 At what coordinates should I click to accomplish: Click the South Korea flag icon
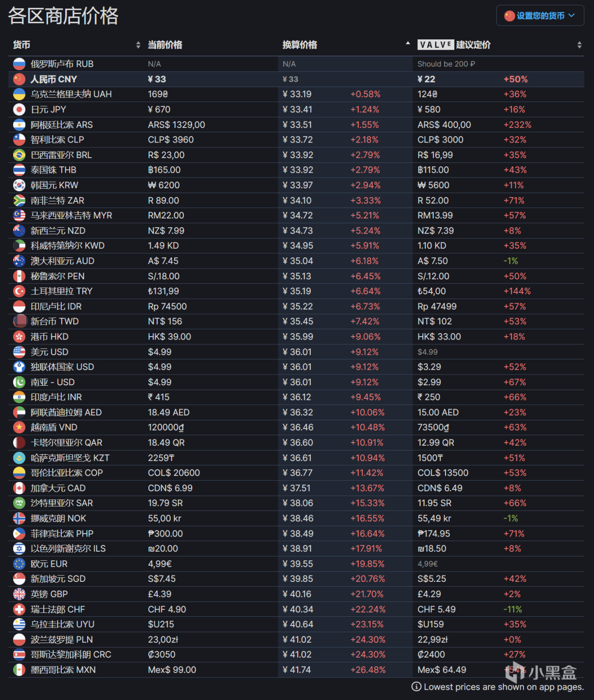point(19,185)
